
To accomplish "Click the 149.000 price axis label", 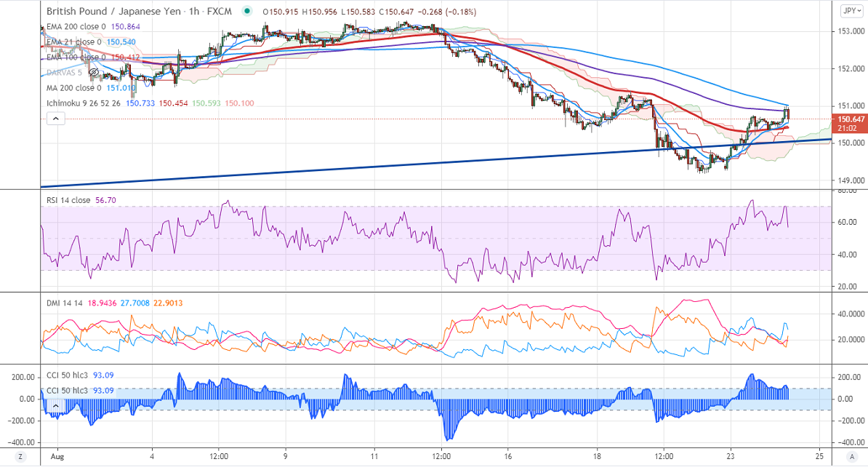I will click(x=851, y=180).
